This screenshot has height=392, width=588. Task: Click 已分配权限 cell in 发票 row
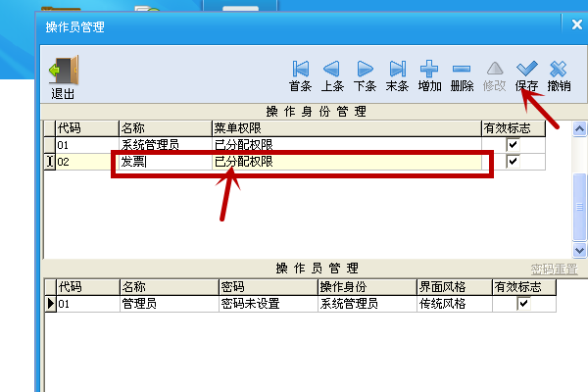(347, 162)
